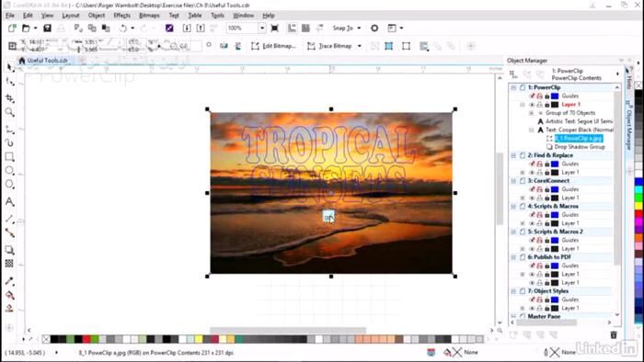Toggle Guides visibility under 2: Find & Replace
Image resolution: width=644 pixels, height=362 pixels.
pyautogui.click(x=532, y=164)
